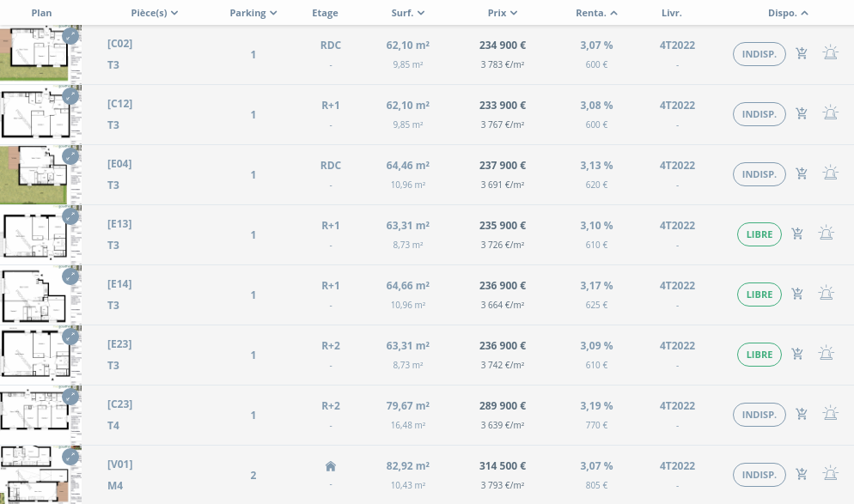Expand the Surf. column dropdown
Image resolution: width=854 pixels, height=504 pixels.
point(406,13)
